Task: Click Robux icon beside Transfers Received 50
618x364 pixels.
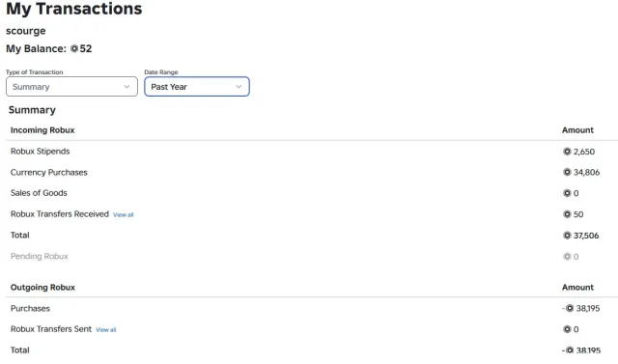Action: pos(567,214)
